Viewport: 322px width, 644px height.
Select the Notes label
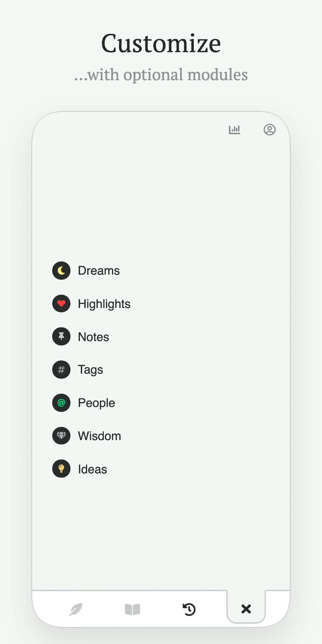click(x=93, y=337)
